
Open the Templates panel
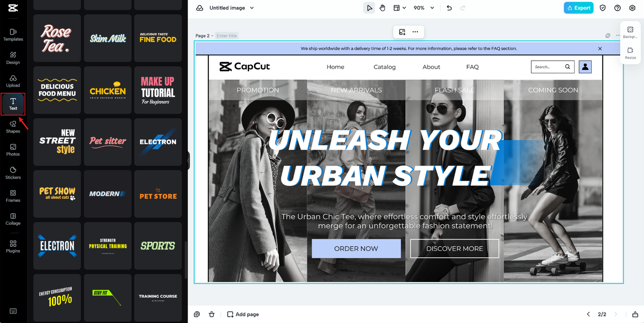13,35
